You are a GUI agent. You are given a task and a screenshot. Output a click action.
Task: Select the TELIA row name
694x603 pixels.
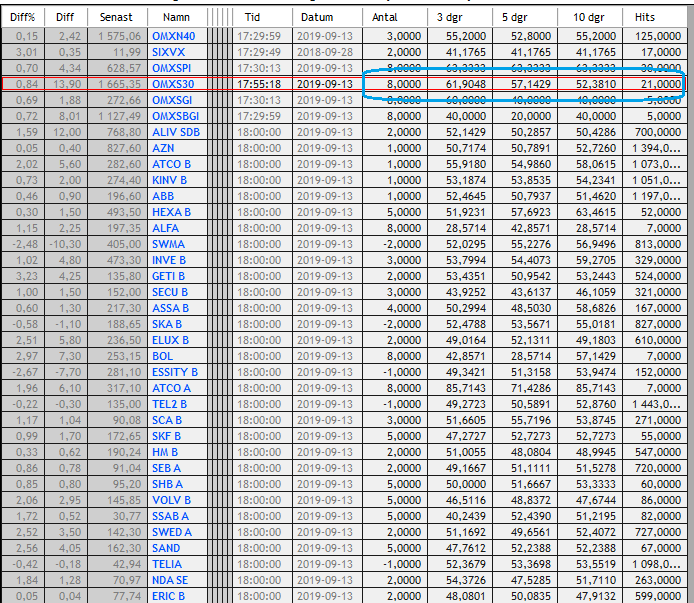coord(167,564)
